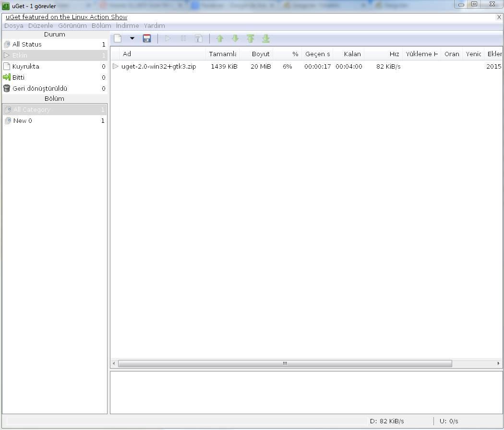Click the Kuyrukta blank page icon
Image resolution: width=504 pixels, height=430 pixels.
coord(7,67)
